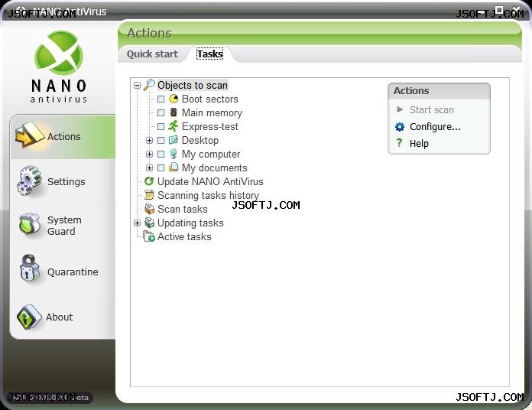The height and width of the screenshot is (410, 532).
Task: Check the Main memory checkbox
Action: (161, 112)
